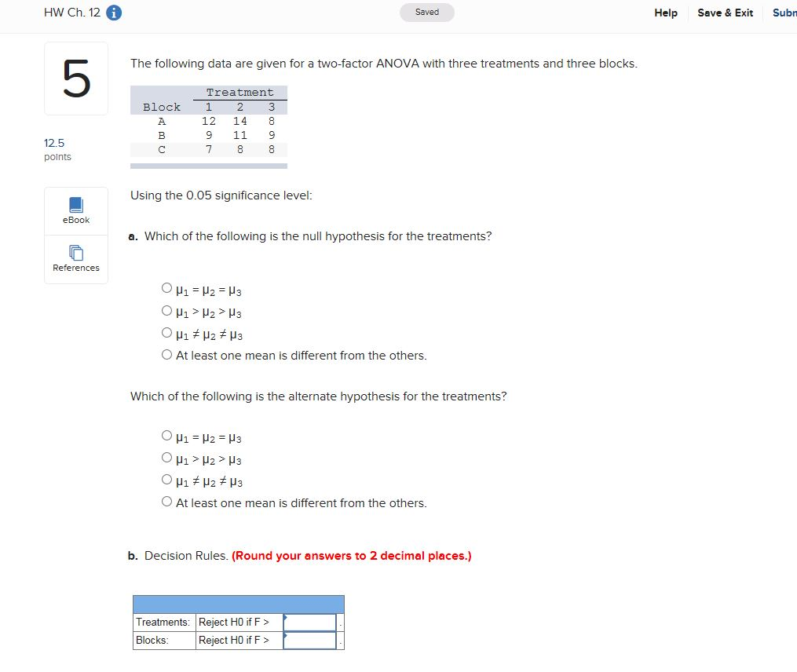Open the References resource
This screenshot has width=797, height=672.
click(75, 259)
